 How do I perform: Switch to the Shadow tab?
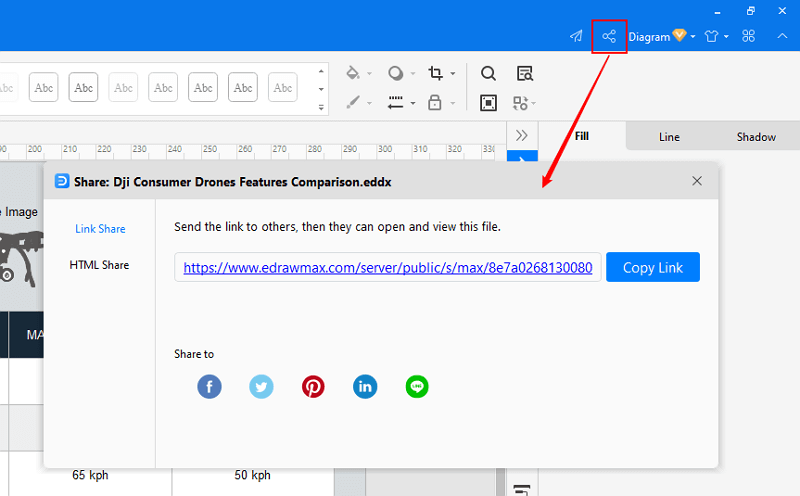(756, 137)
